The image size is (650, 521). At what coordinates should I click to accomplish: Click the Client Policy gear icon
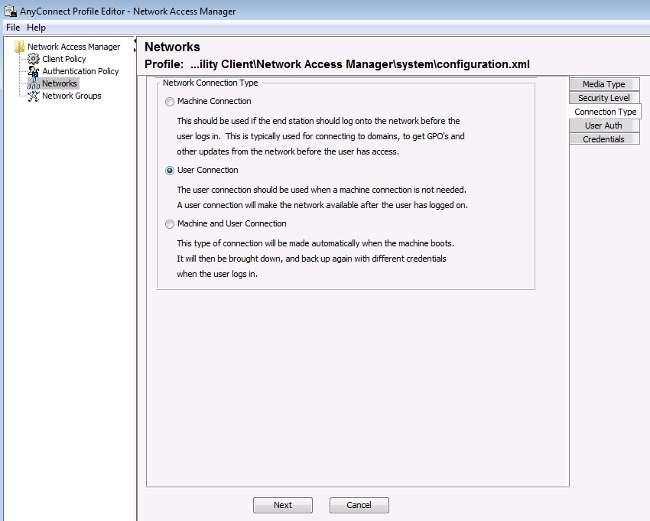[34, 59]
